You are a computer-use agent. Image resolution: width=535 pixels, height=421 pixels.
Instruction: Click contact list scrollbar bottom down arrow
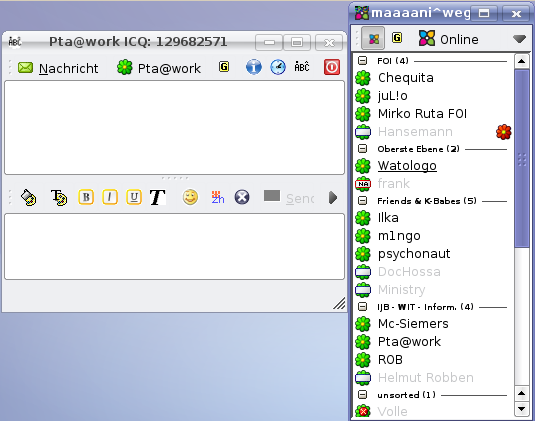coord(521,409)
